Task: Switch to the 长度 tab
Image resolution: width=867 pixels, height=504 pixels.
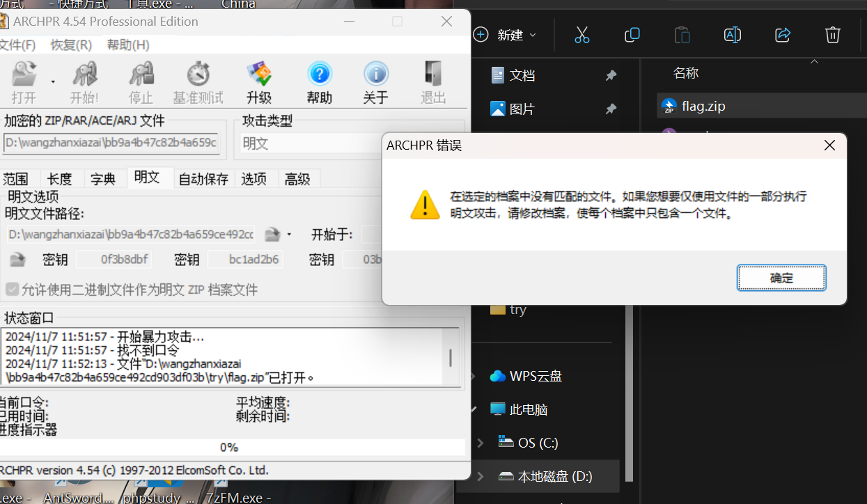Action: [x=60, y=179]
